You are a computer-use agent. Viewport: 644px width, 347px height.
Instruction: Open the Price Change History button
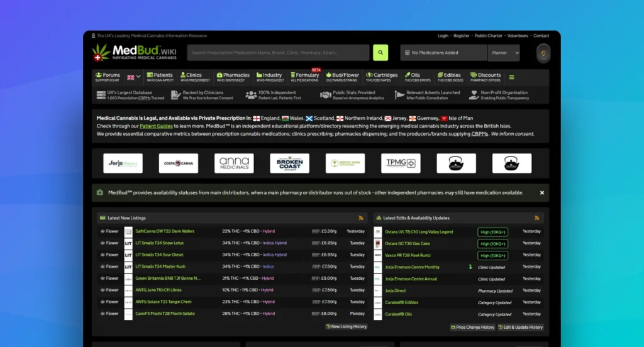pos(472,327)
